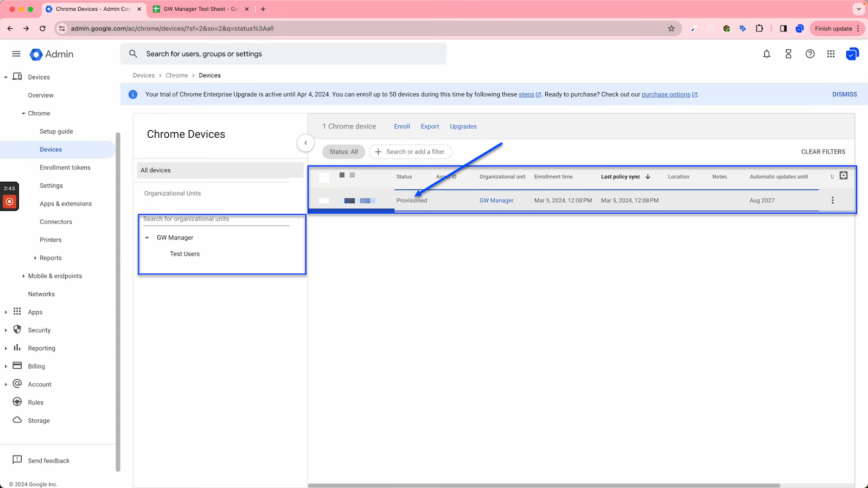Screen dimensions: 868x488
Task: Click the Status: All filter chip
Action: click(x=343, y=152)
